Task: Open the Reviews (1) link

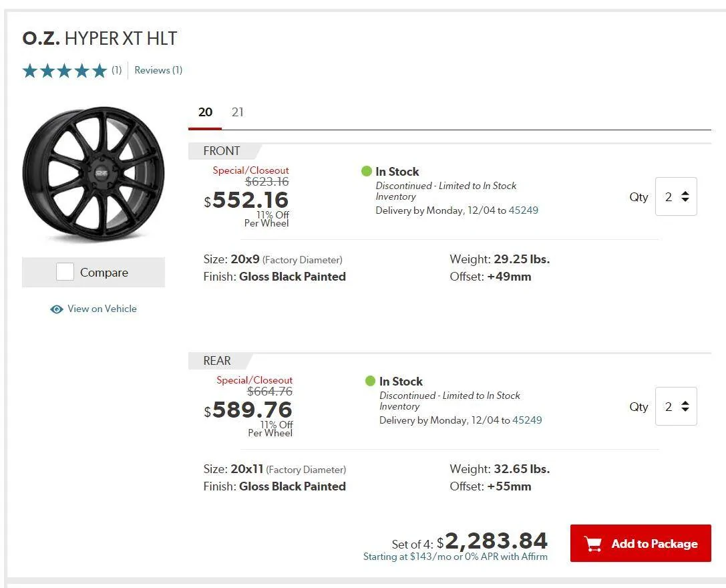Action: (x=158, y=70)
